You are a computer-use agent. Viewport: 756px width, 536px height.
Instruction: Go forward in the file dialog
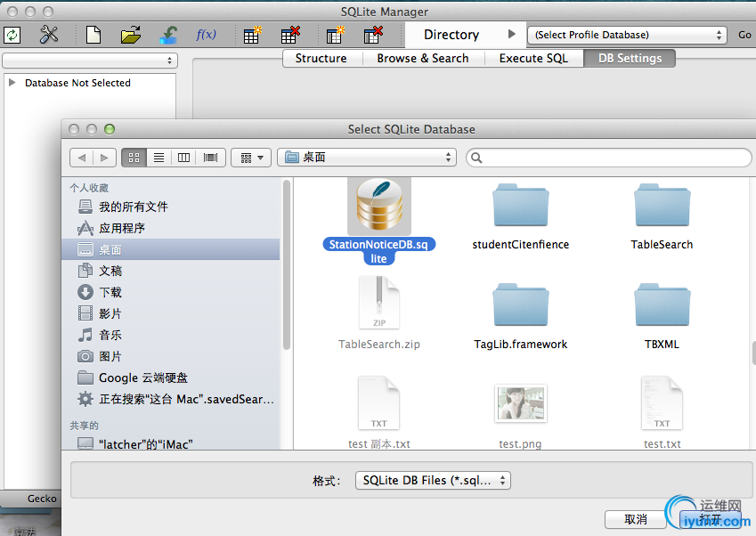104,158
